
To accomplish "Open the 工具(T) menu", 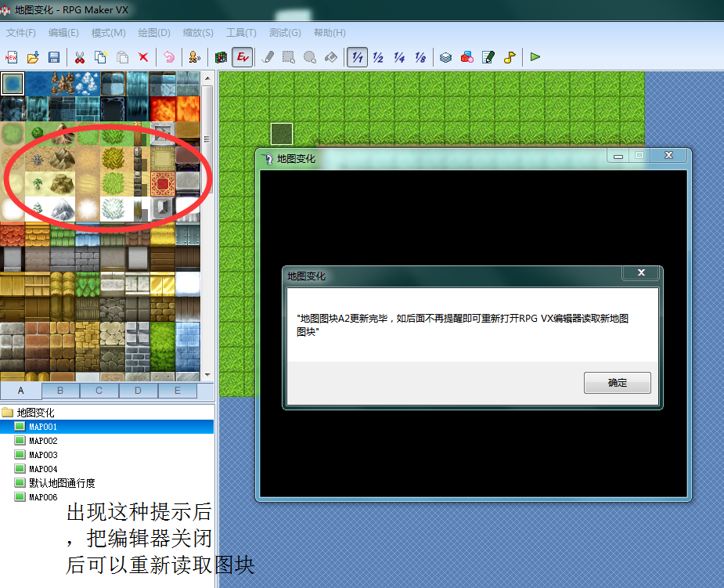I will [241, 33].
